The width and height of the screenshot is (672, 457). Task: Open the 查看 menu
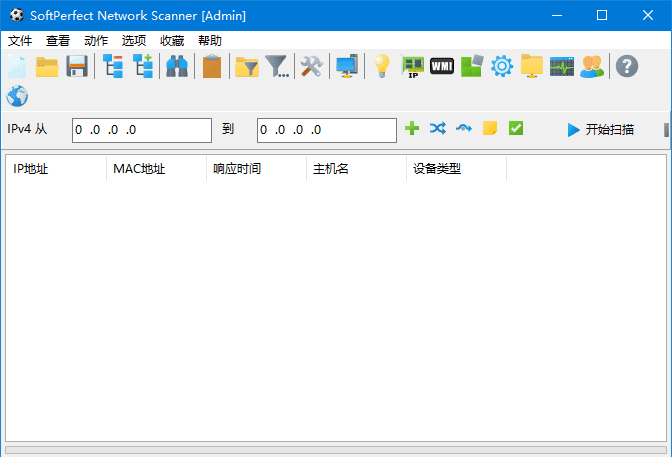[57, 41]
